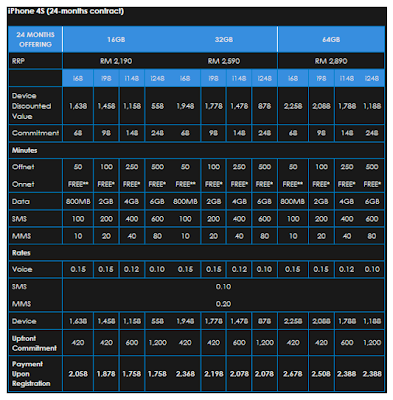The height and width of the screenshot is (400, 393).
Task: Click 16GB i68 Data value '800MB'
Action: [x=78, y=201]
